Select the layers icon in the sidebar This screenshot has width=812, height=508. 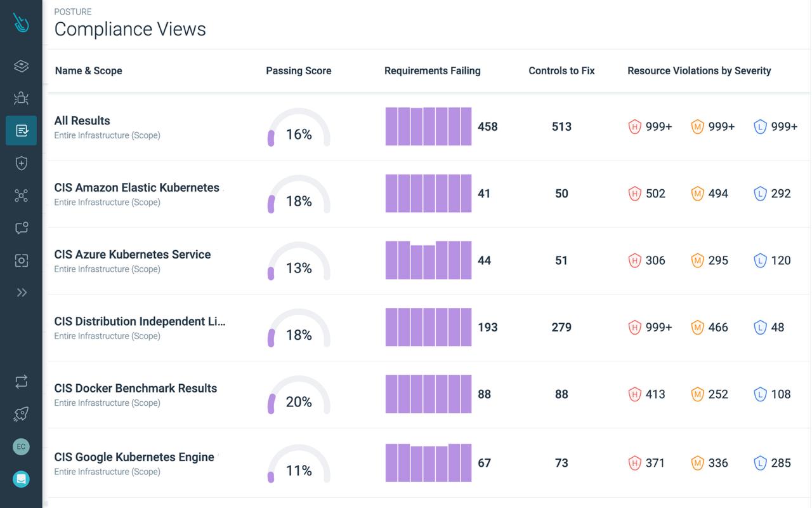[21, 65]
